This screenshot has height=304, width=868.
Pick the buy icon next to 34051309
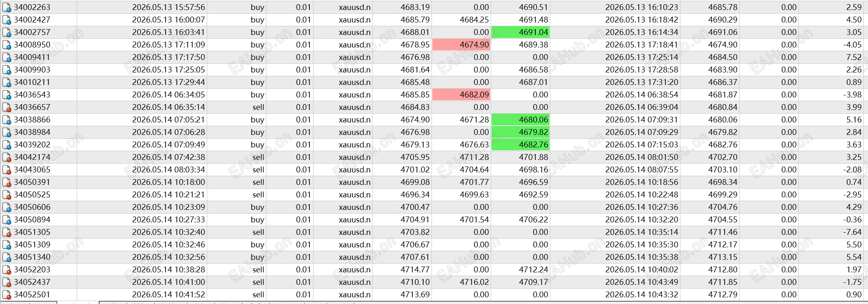point(7,245)
